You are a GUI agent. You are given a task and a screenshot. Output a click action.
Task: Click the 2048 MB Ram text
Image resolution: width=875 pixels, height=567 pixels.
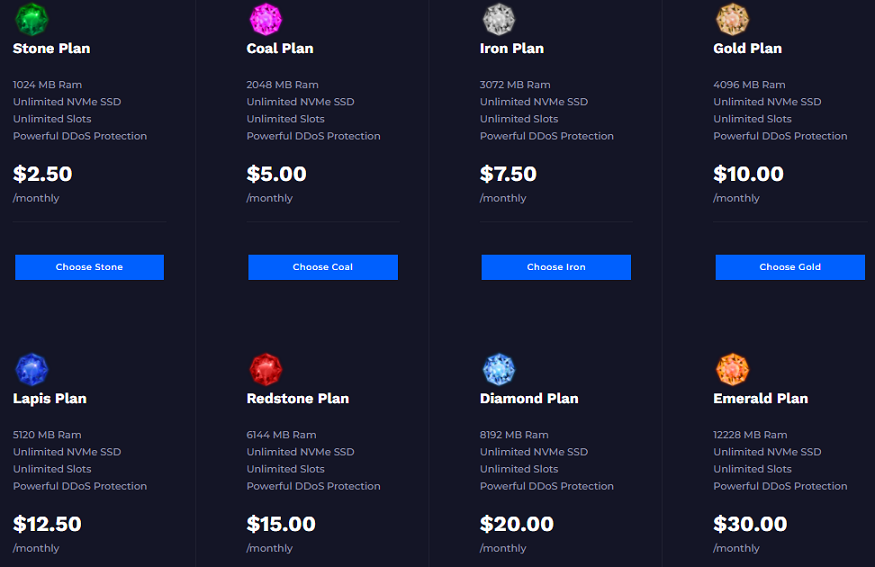tap(282, 85)
